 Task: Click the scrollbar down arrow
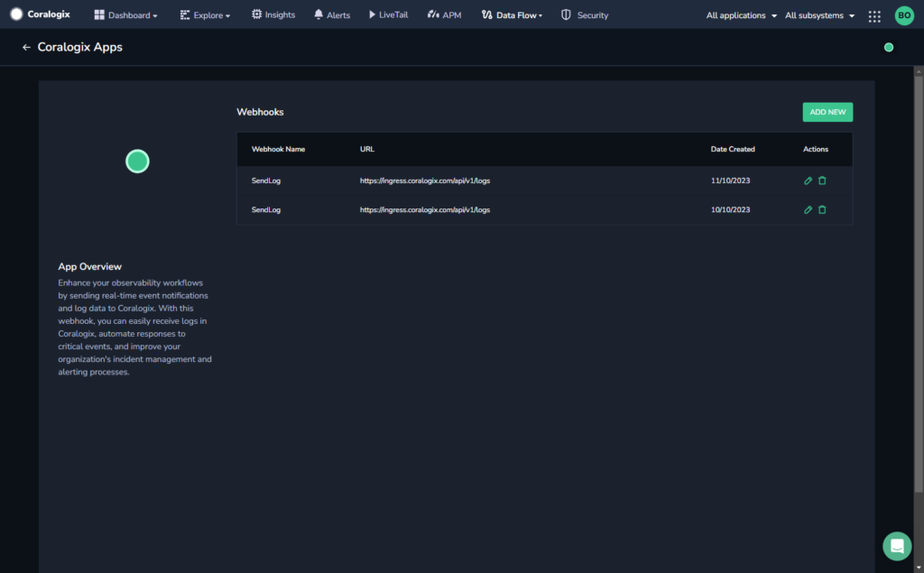918,568
